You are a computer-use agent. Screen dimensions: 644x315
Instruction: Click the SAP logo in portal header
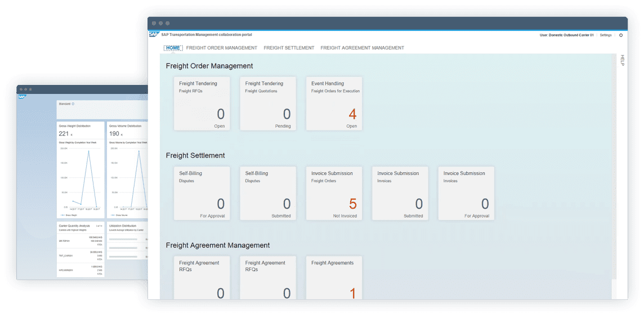tap(153, 35)
